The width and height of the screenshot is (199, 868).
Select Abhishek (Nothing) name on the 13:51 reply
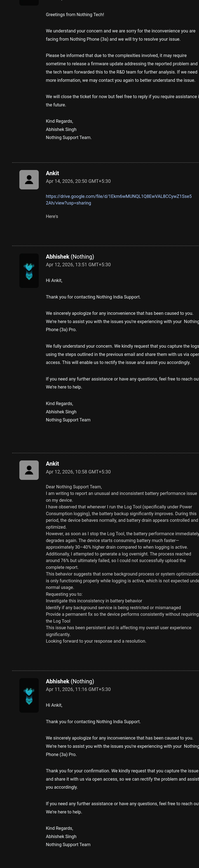[x=70, y=257]
